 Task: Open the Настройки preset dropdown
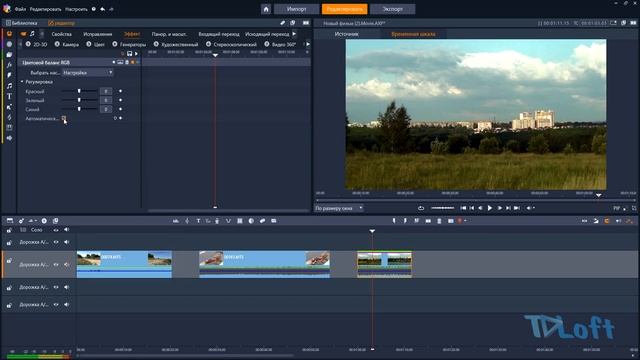[87, 73]
